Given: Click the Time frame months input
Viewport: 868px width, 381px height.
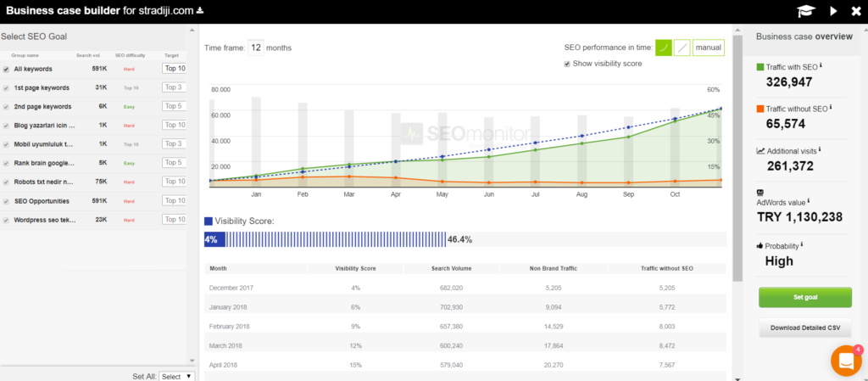Looking at the screenshot, I should pos(256,48).
